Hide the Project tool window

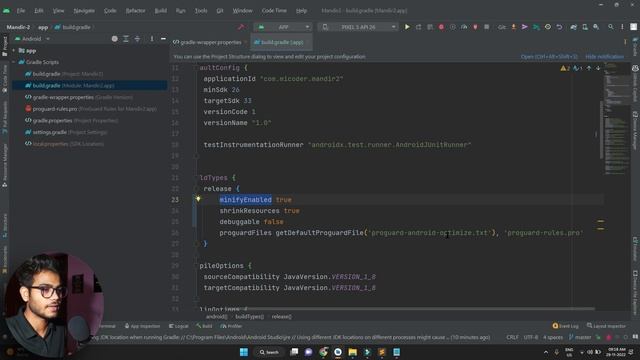point(163,39)
